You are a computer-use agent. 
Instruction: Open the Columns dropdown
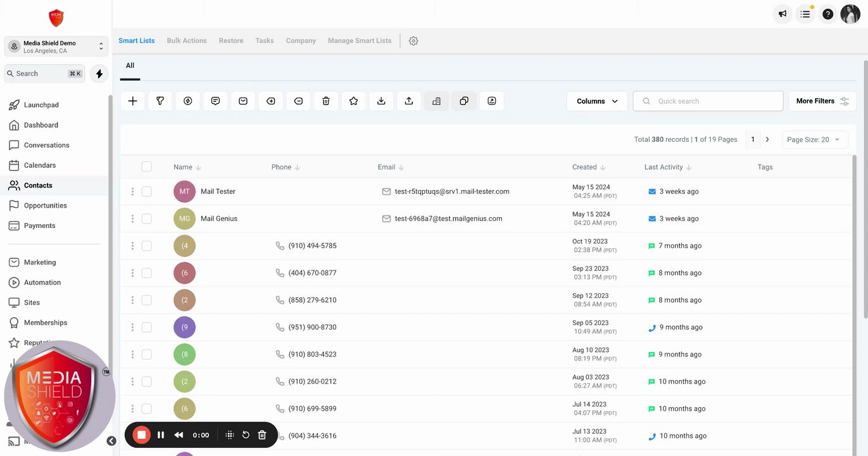point(597,101)
